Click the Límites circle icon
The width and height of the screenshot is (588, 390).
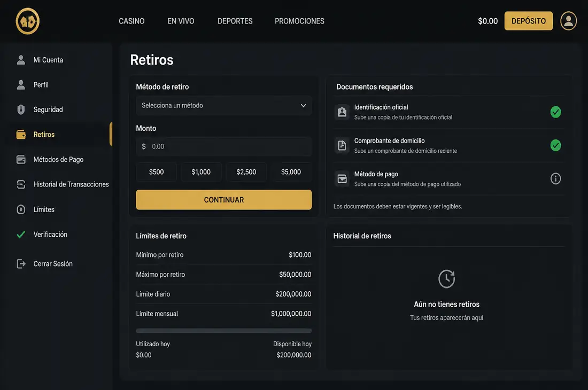[x=21, y=209]
